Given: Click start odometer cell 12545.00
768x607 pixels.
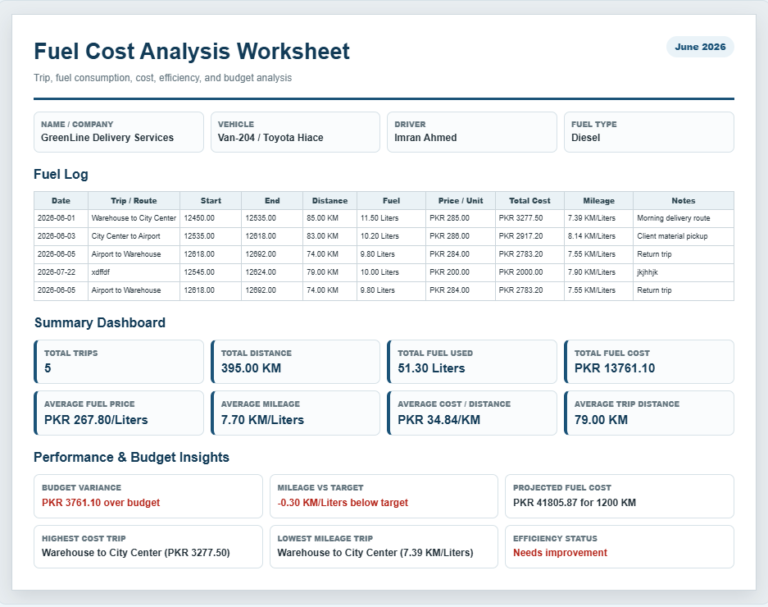Looking at the screenshot, I should (211, 272).
